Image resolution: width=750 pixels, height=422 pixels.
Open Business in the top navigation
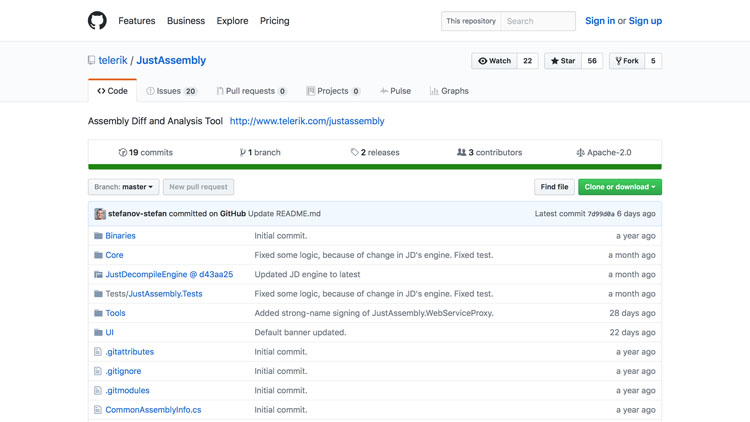click(x=186, y=21)
